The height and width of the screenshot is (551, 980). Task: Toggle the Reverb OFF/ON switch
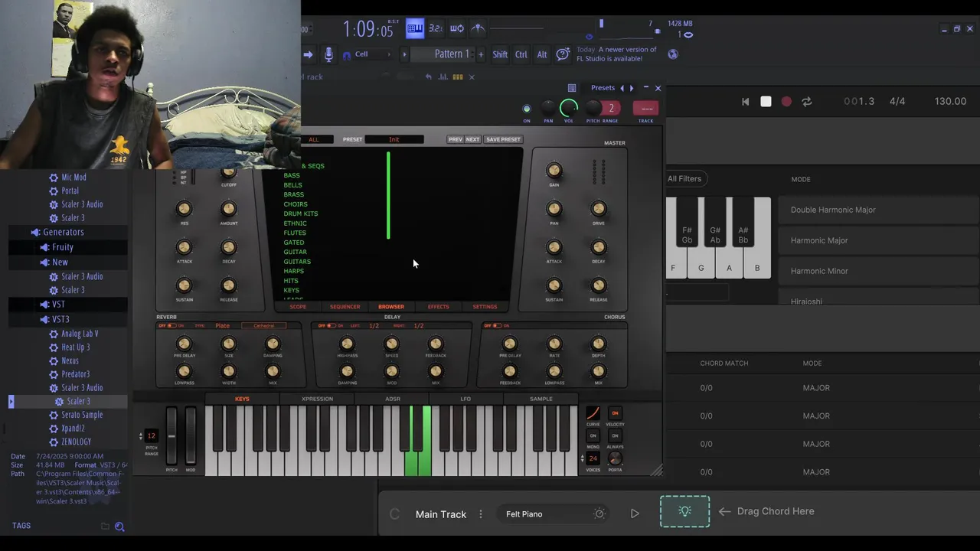click(x=171, y=326)
